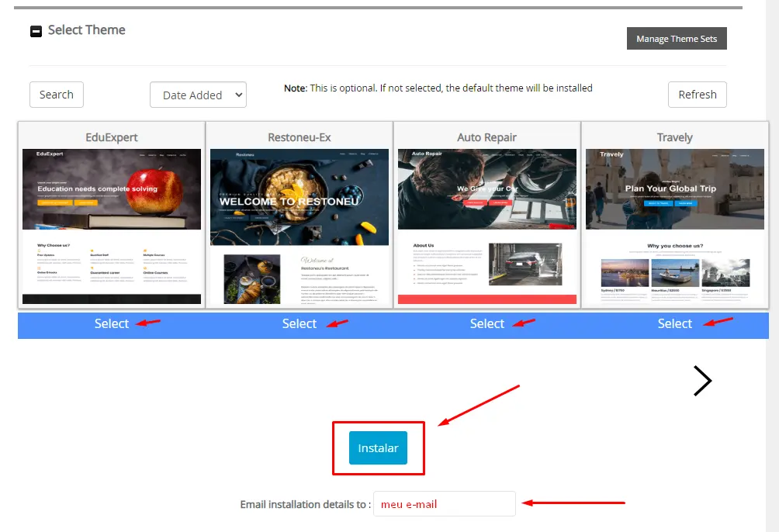Select the EduExpert theme

click(111, 323)
